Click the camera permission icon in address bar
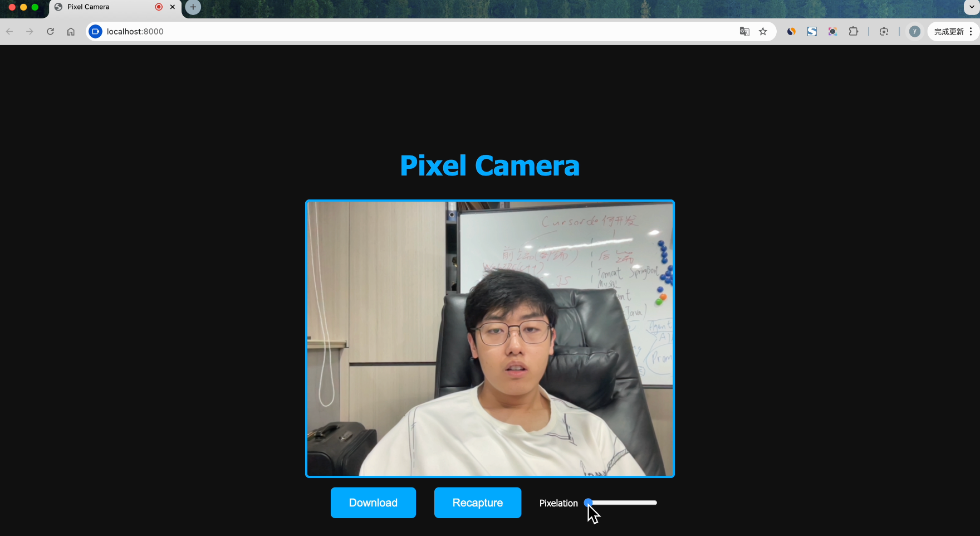 click(x=96, y=32)
